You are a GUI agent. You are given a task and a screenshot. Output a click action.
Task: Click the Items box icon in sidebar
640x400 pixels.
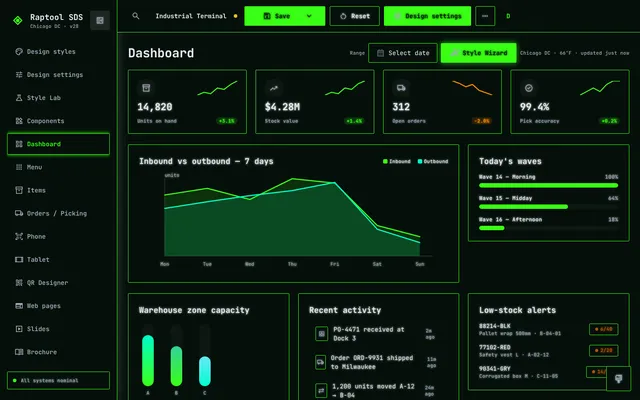(x=19, y=190)
